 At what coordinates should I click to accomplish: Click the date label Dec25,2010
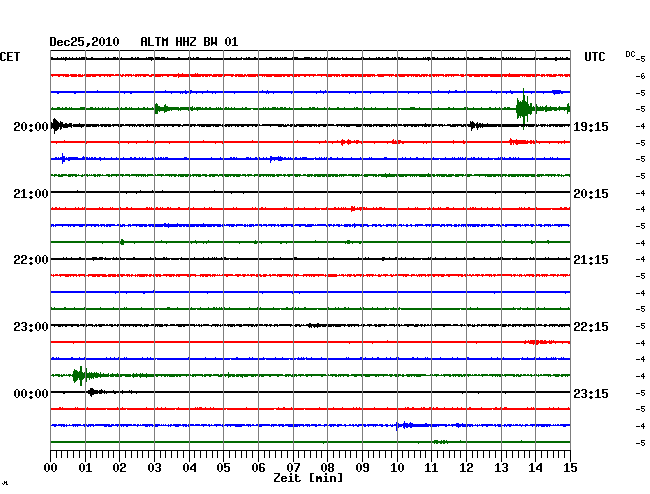tap(84, 42)
